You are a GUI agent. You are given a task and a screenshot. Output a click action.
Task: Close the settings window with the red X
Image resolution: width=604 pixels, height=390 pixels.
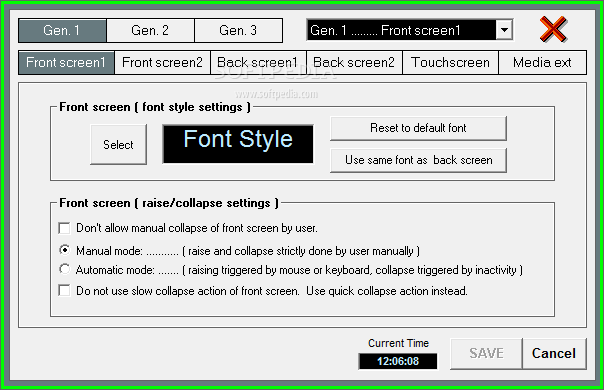pyautogui.click(x=553, y=29)
